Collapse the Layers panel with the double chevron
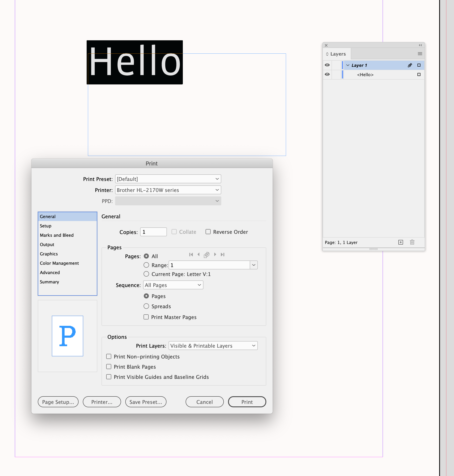454x476 pixels. [x=420, y=45]
